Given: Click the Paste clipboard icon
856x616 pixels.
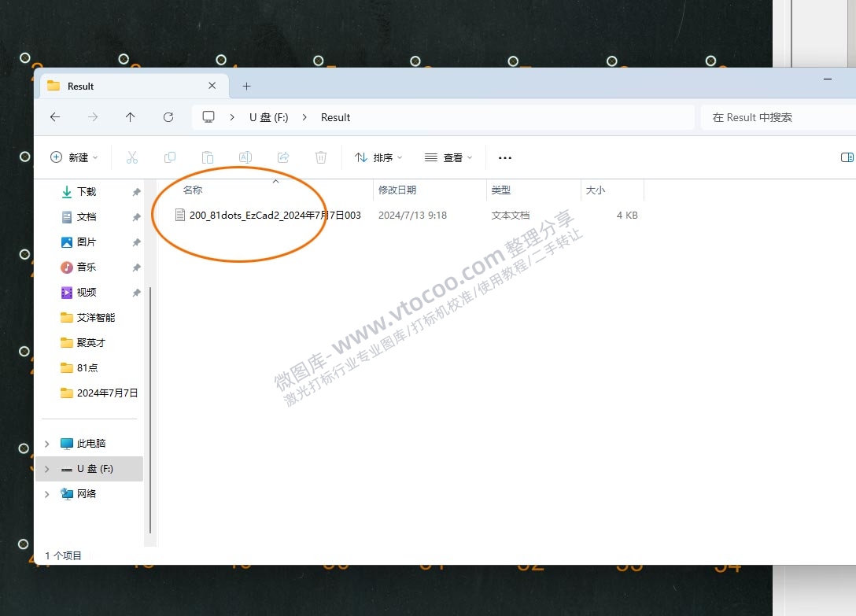Looking at the screenshot, I should pos(208,157).
